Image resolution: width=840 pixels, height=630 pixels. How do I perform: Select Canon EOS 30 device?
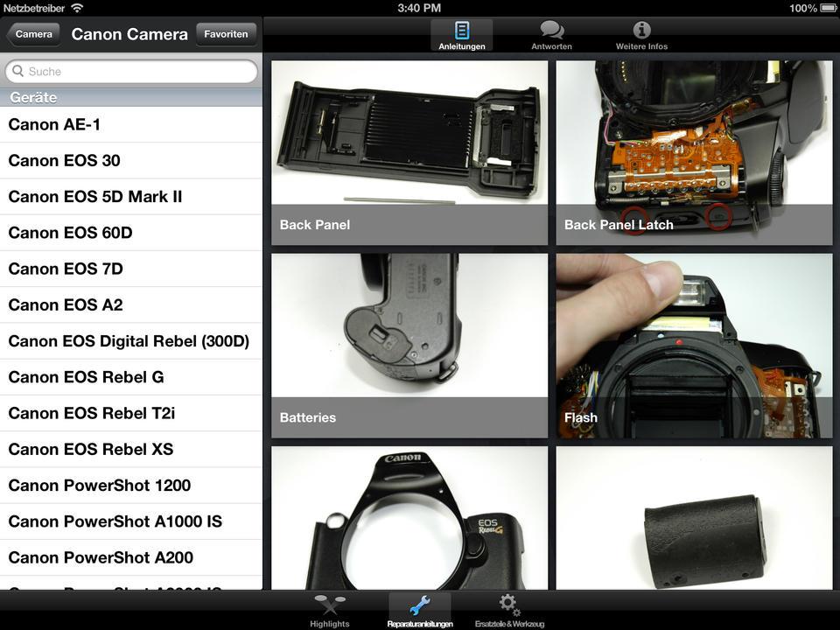[x=131, y=161]
